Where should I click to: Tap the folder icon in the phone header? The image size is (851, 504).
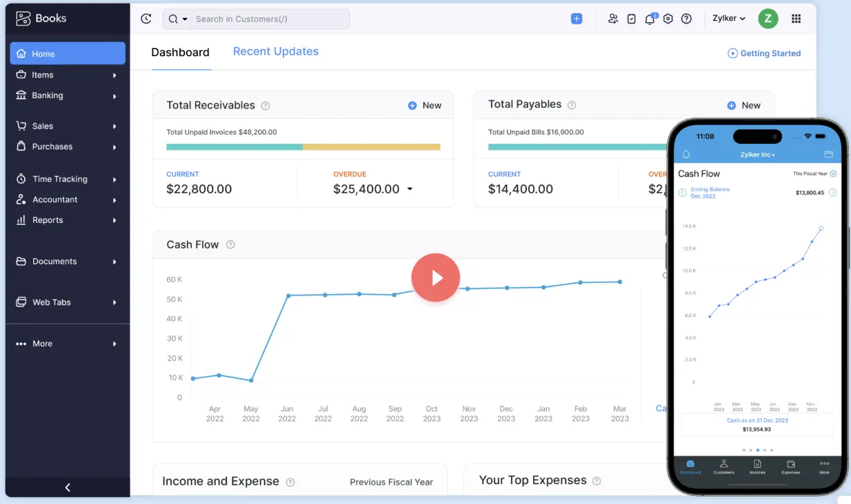coord(828,154)
